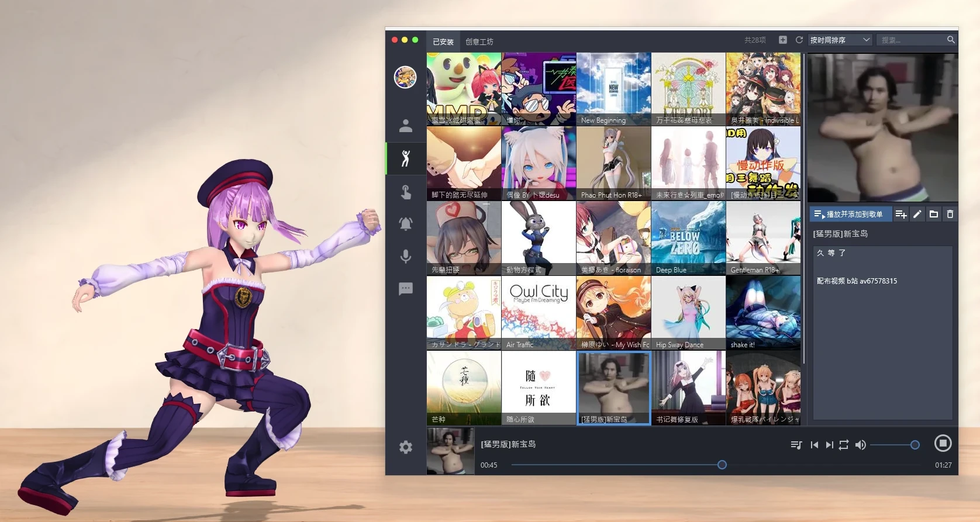The image size is (980, 522).
Task: Stop playback with the stop button
Action: tap(943, 444)
